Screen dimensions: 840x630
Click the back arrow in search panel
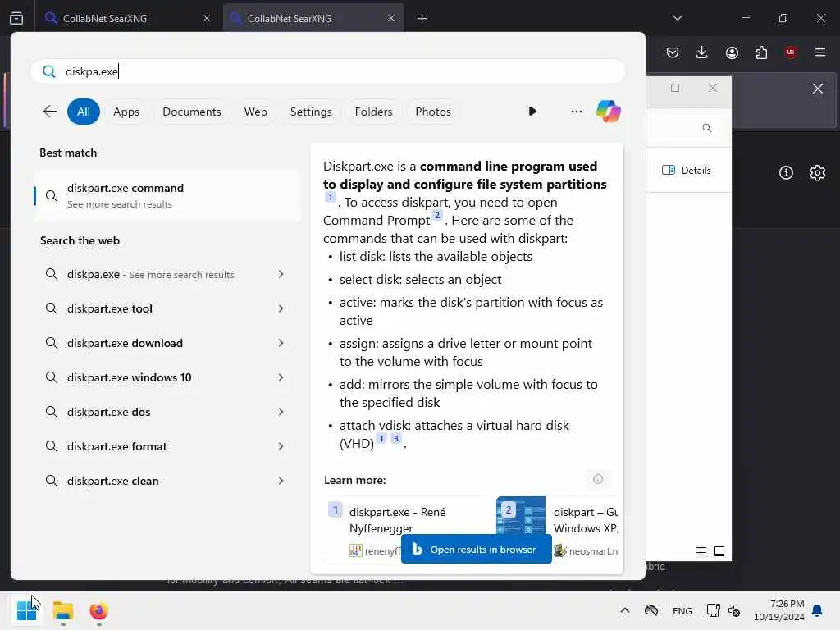click(x=50, y=112)
